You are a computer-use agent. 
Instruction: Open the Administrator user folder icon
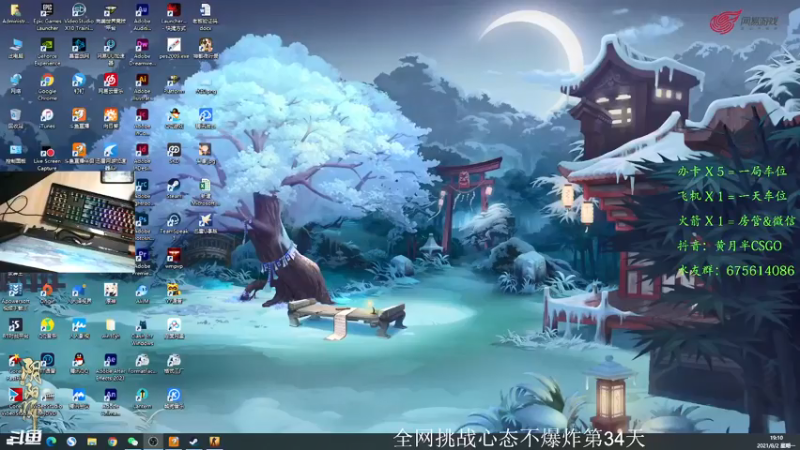tap(15, 14)
